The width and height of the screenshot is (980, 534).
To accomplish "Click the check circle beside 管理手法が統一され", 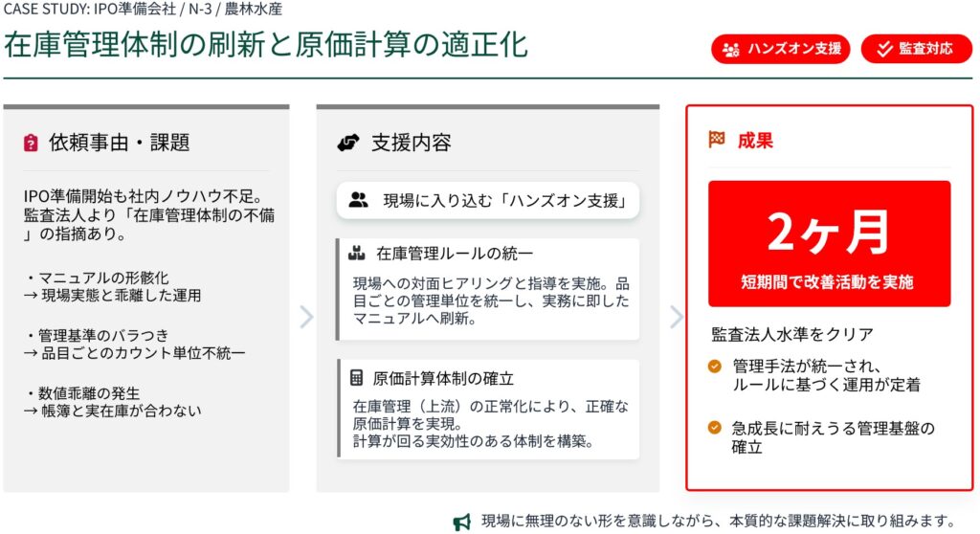I will click(715, 366).
